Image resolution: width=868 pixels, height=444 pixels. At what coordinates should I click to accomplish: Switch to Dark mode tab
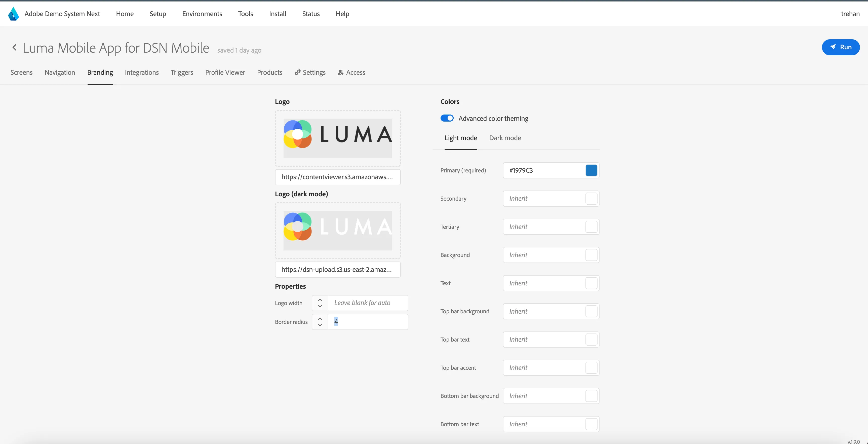505,138
